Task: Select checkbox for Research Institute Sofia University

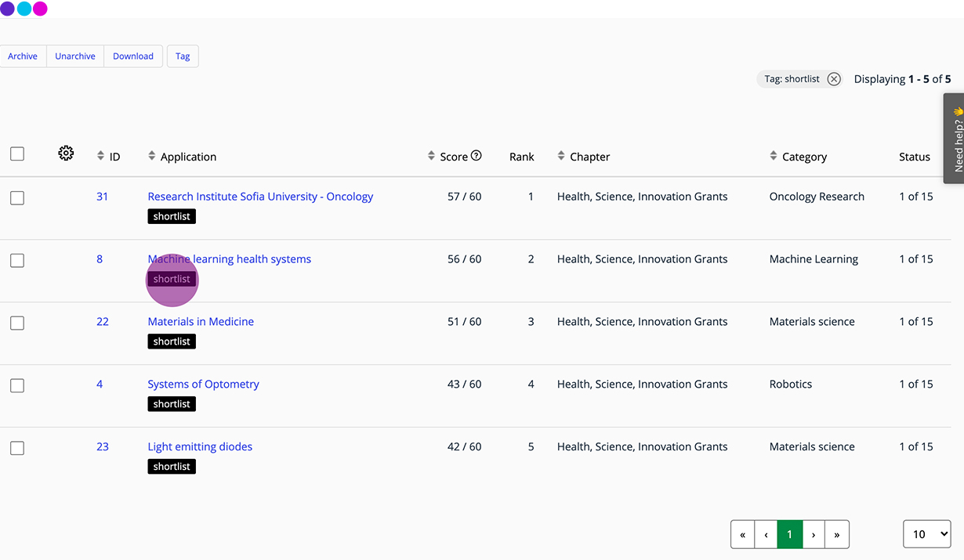Action: (17, 198)
